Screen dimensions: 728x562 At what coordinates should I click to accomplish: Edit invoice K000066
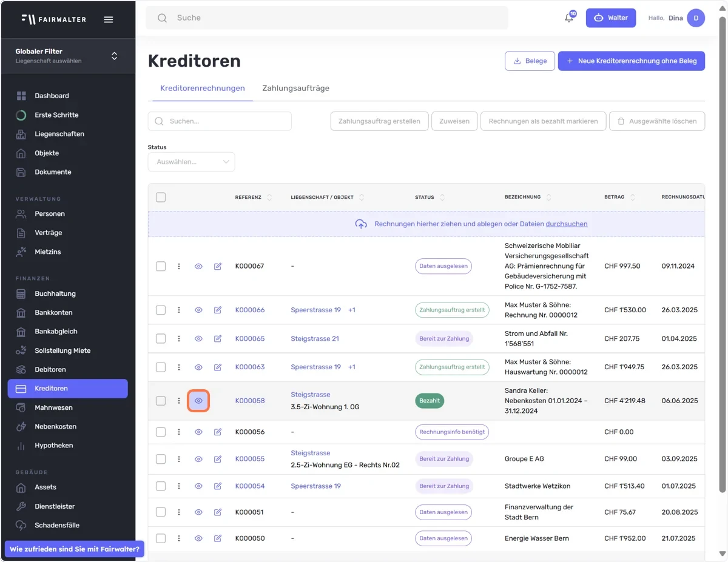click(218, 310)
